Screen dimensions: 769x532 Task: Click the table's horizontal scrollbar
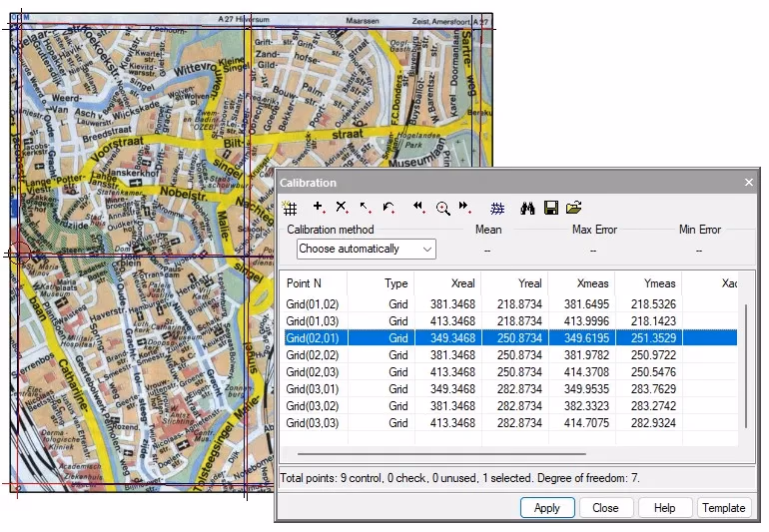441,454
